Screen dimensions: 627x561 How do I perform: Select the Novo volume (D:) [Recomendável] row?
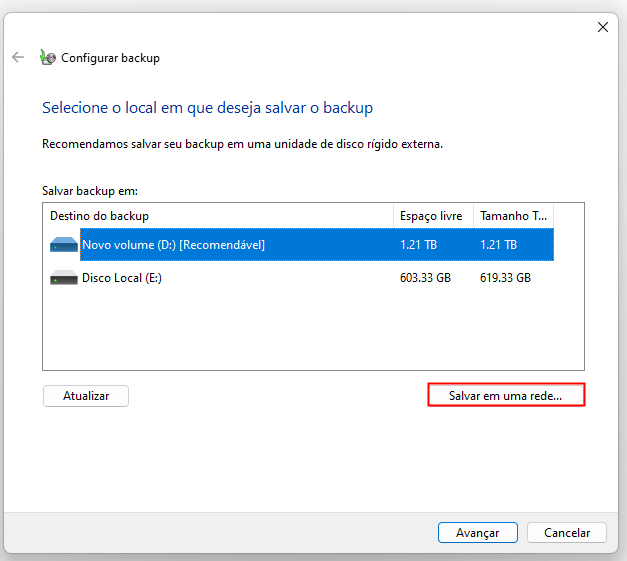pyautogui.click(x=173, y=245)
